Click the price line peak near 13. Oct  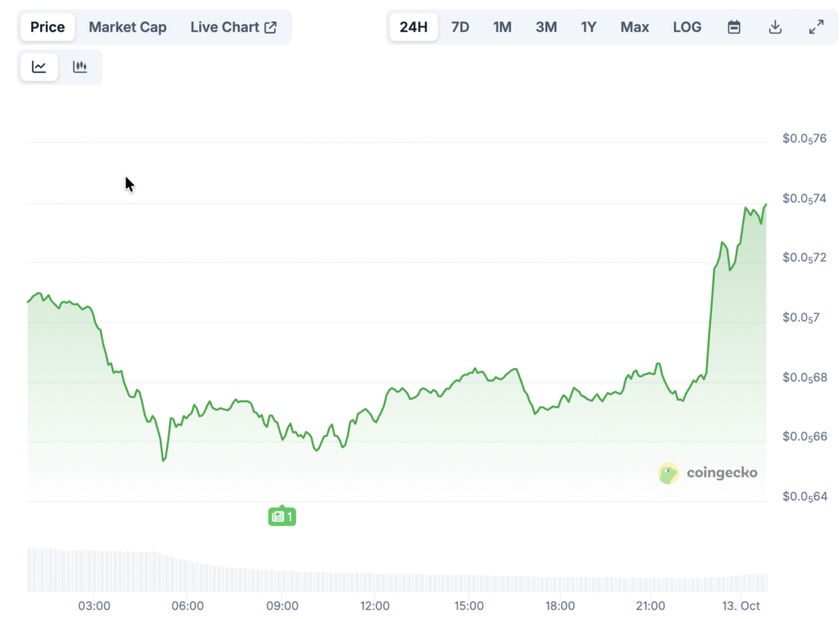point(765,204)
